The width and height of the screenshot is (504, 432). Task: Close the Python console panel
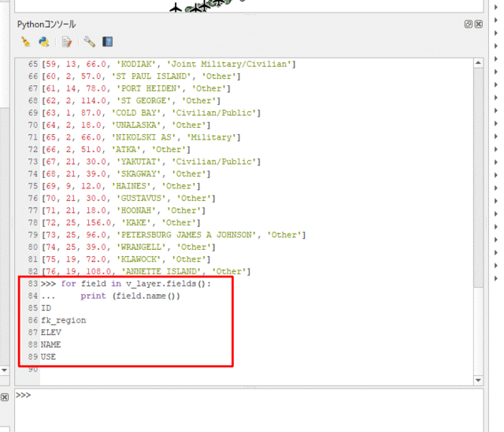click(479, 24)
